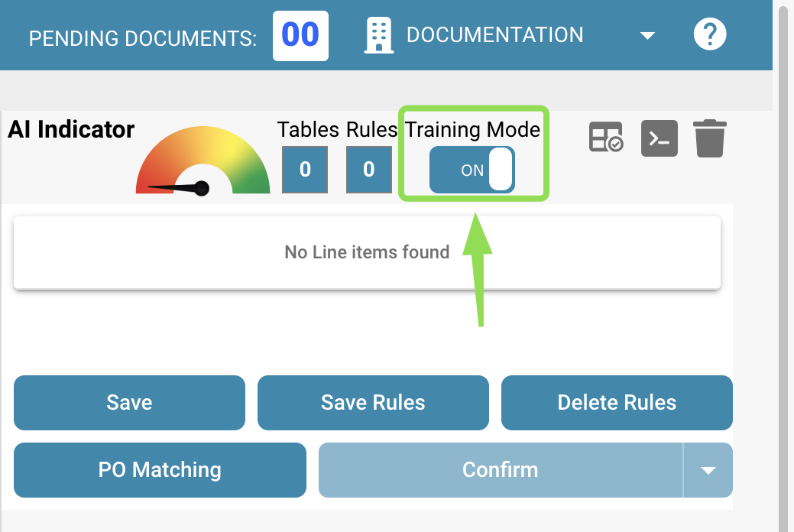Open PO Matching
This screenshot has width=794, height=532.
coord(160,470)
